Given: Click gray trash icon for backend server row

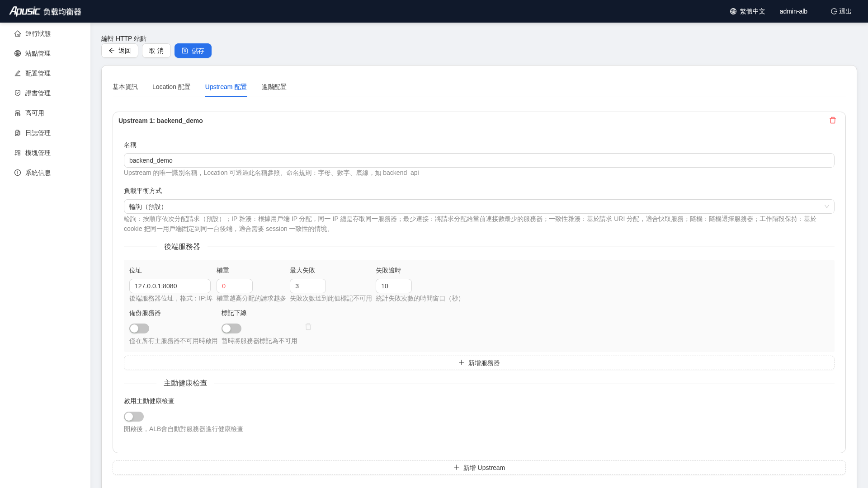Looking at the screenshot, I should click(308, 327).
